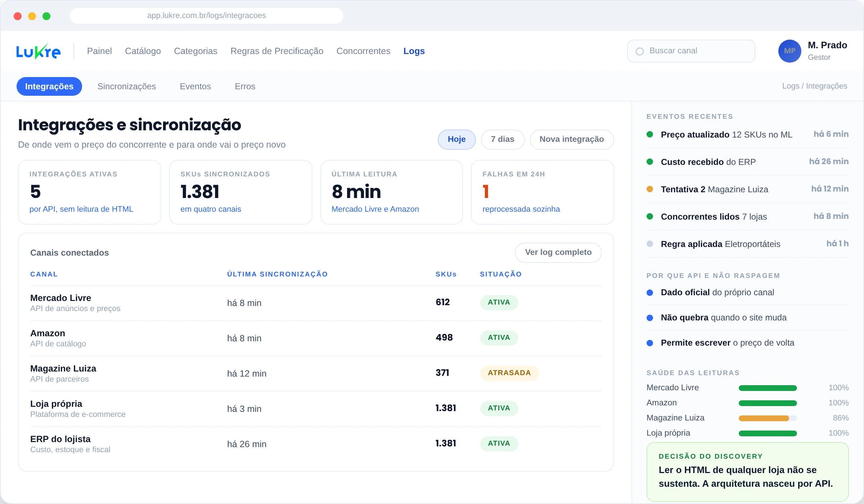Viewport: 864px width, 504px height.
Task: Click the Logs / Integrações breadcrumb
Action: [x=815, y=86]
